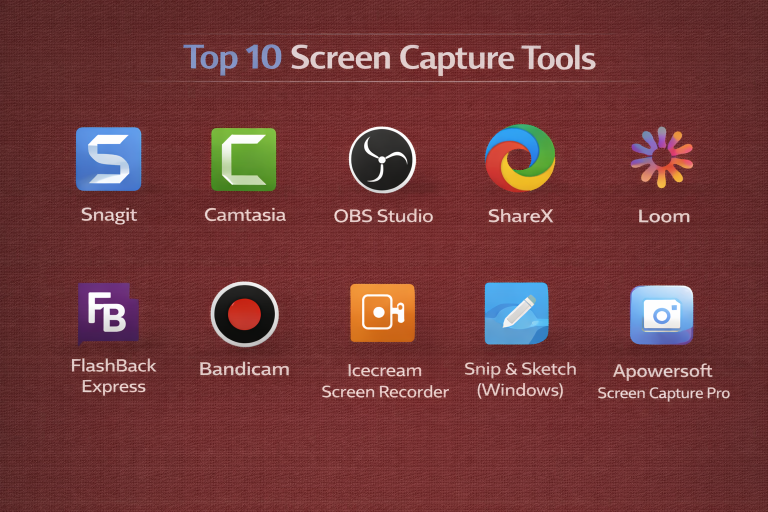Click the Snip & Sketch pencil icon

[517, 314]
